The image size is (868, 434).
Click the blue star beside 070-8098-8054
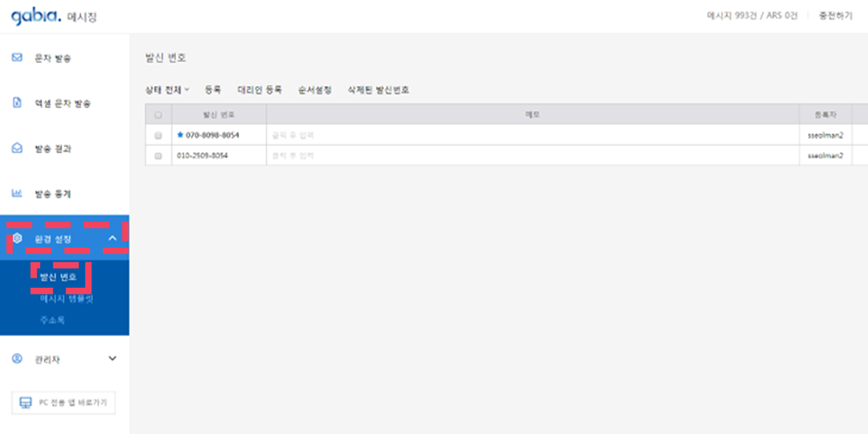(x=180, y=135)
